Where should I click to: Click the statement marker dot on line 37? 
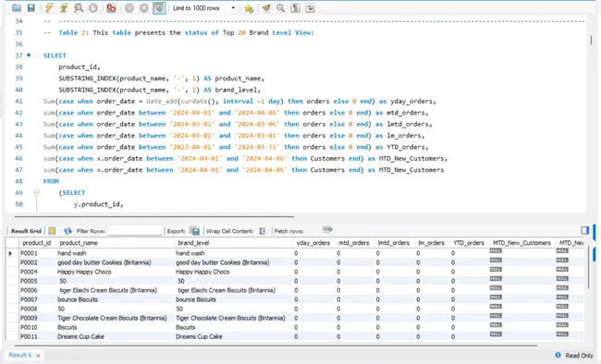pyautogui.click(x=29, y=55)
